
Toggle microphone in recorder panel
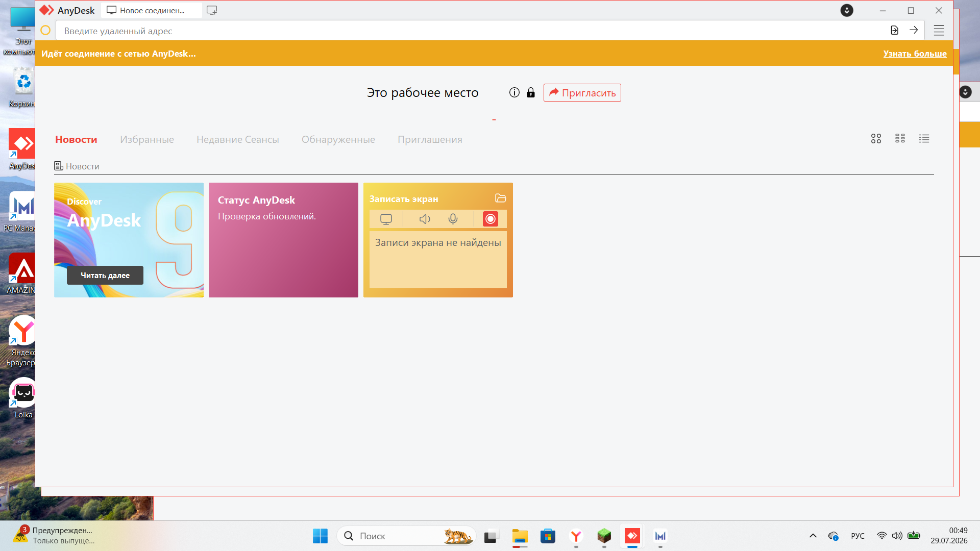pos(453,219)
